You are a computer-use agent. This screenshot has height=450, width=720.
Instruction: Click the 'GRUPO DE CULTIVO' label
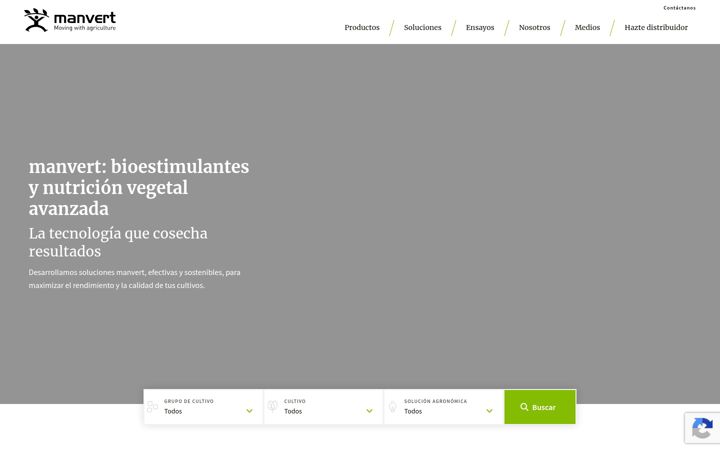click(189, 401)
